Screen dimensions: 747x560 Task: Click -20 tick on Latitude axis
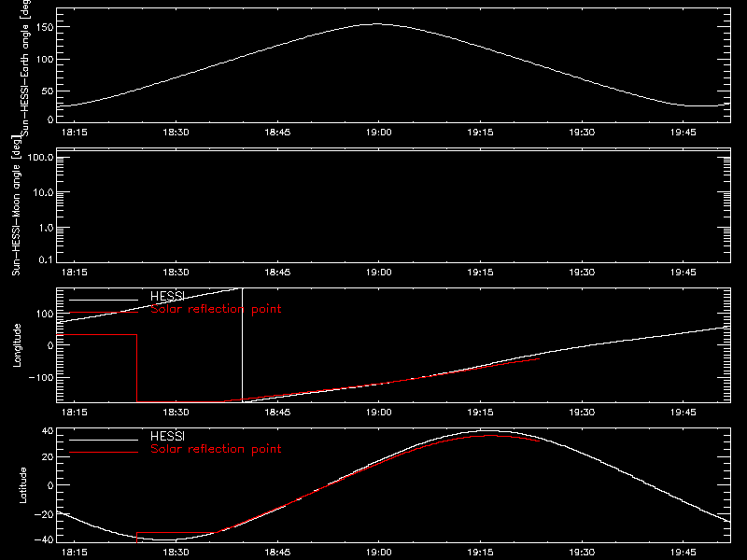click(43, 514)
